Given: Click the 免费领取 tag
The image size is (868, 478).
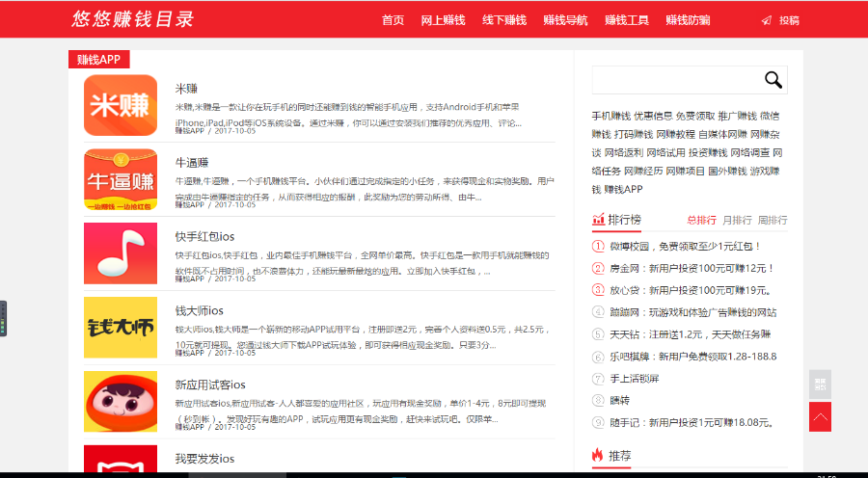Looking at the screenshot, I should pos(695,117).
